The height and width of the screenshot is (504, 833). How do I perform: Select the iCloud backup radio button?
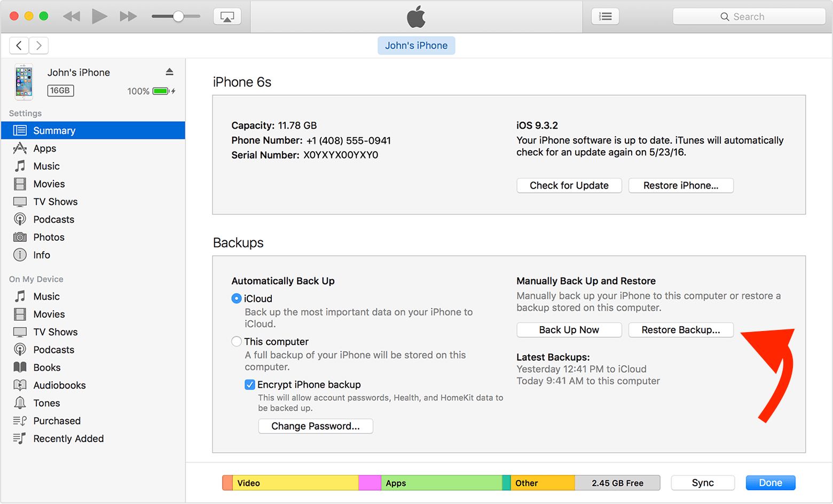coord(237,298)
